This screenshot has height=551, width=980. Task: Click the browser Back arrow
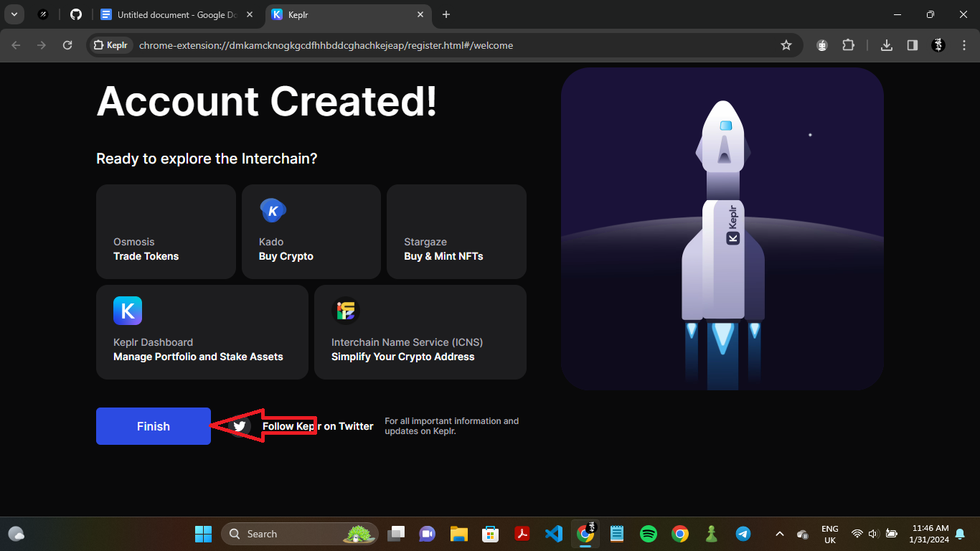[x=17, y=45]
